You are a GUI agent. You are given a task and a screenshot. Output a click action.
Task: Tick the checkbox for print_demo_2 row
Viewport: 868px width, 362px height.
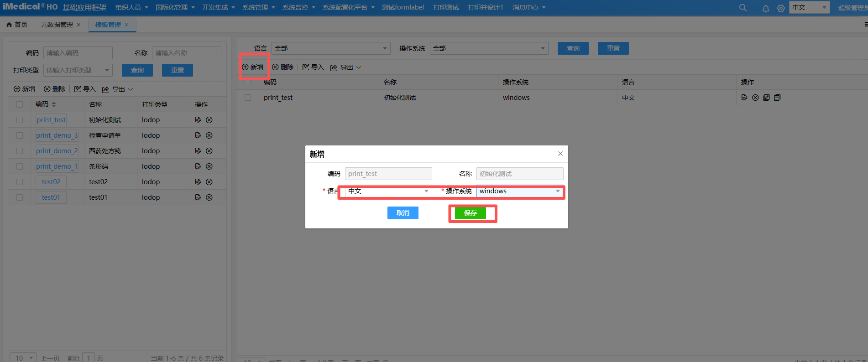point(20,151)
